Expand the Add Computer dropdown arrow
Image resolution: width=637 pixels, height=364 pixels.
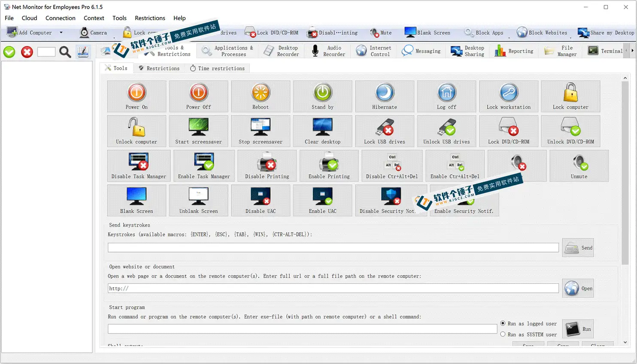(61, 33)
